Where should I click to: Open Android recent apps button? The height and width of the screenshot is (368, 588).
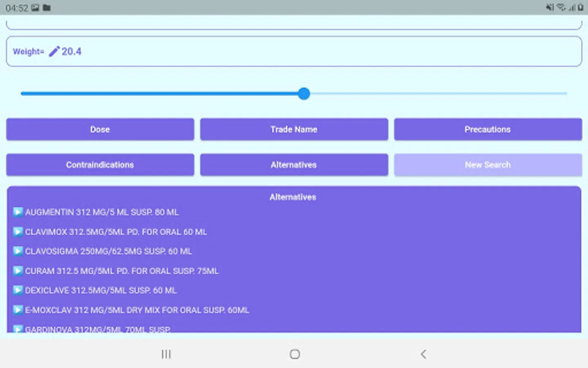coord(166,354)
